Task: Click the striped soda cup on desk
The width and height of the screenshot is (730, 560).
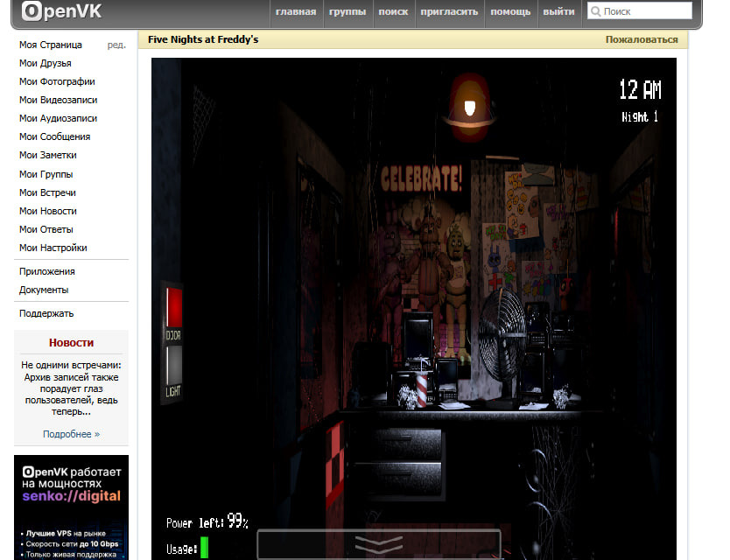Action: [421, 388]
